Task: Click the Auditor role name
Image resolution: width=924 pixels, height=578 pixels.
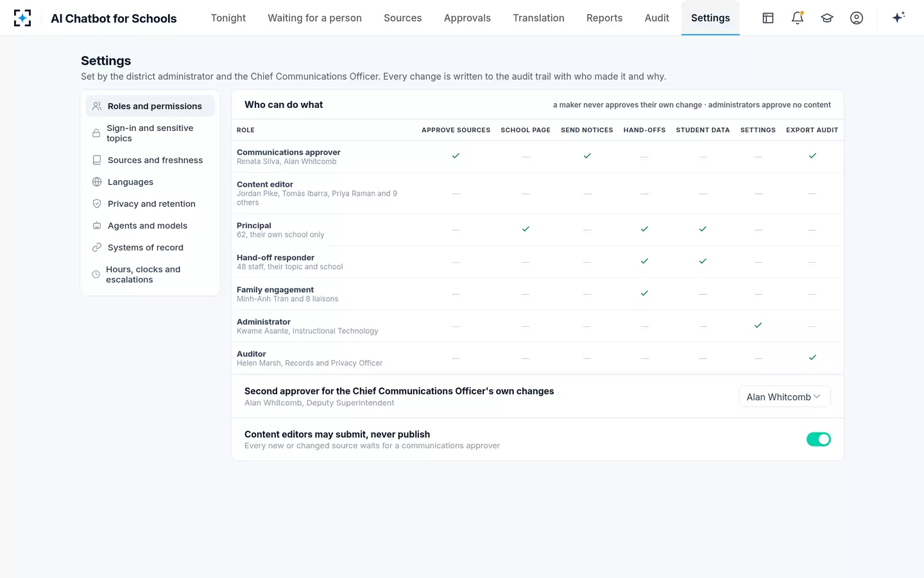Action: point(252,354)
